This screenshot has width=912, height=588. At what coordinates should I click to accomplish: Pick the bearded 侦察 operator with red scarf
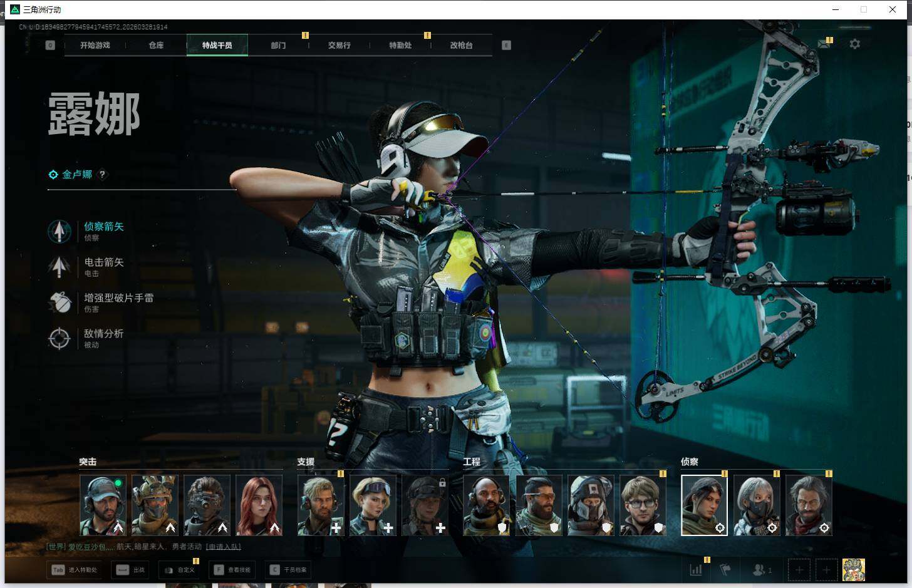click(x=809, y=505)
